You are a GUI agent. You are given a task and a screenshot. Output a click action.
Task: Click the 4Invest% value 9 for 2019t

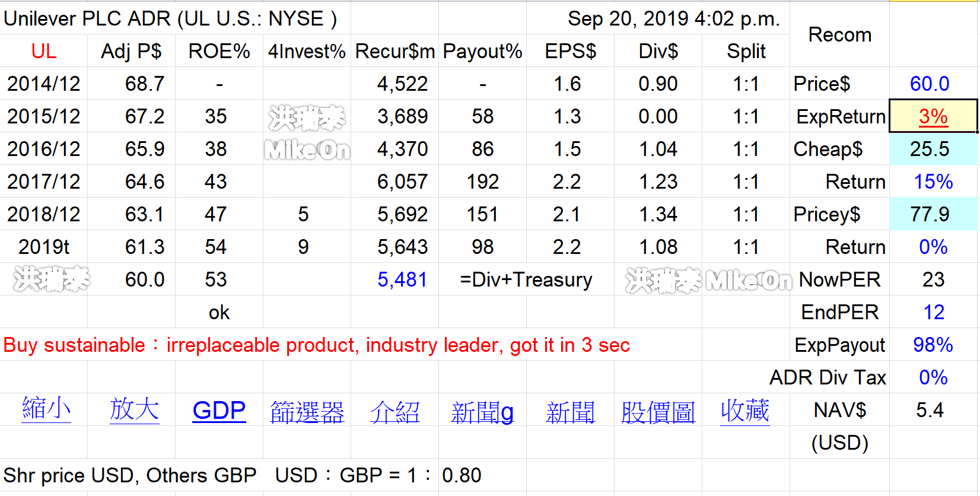coord(303,247)
